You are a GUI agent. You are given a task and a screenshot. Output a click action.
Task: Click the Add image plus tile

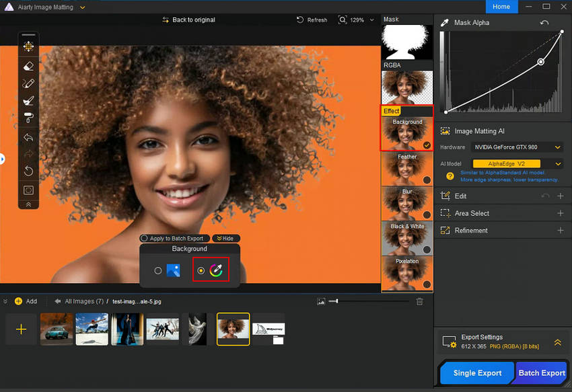click(x=21, y=329)
